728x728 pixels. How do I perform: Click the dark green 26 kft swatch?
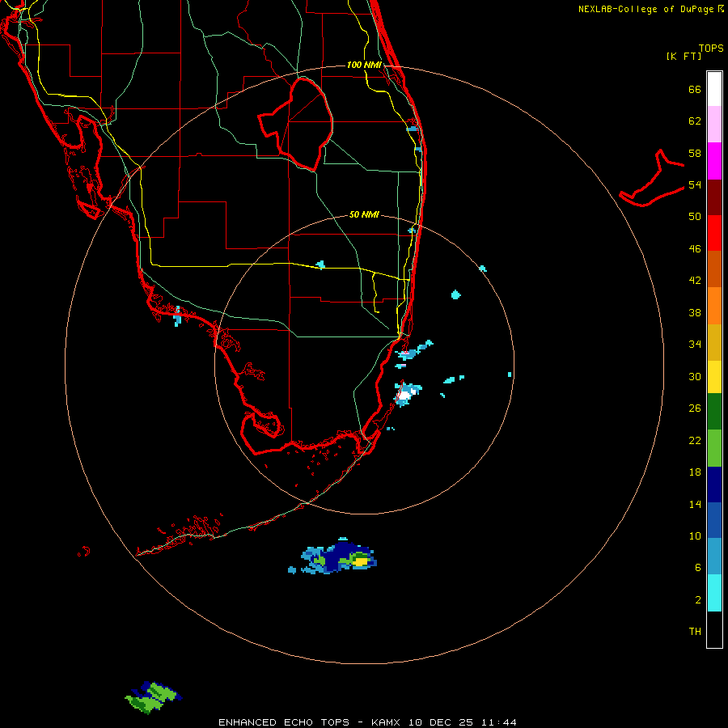pos(714,412)
